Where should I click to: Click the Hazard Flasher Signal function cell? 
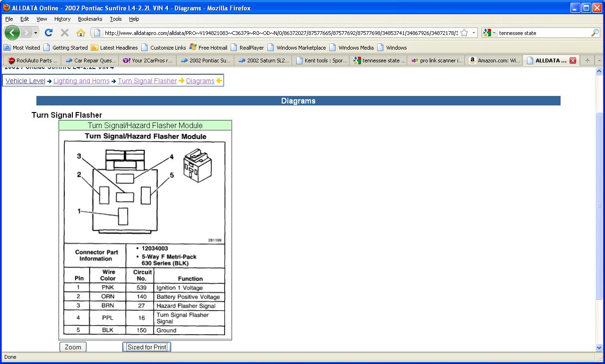(x=189, y=306)
